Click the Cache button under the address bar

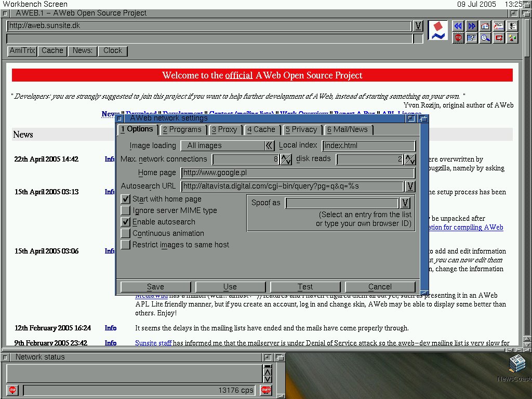(52, 51)
